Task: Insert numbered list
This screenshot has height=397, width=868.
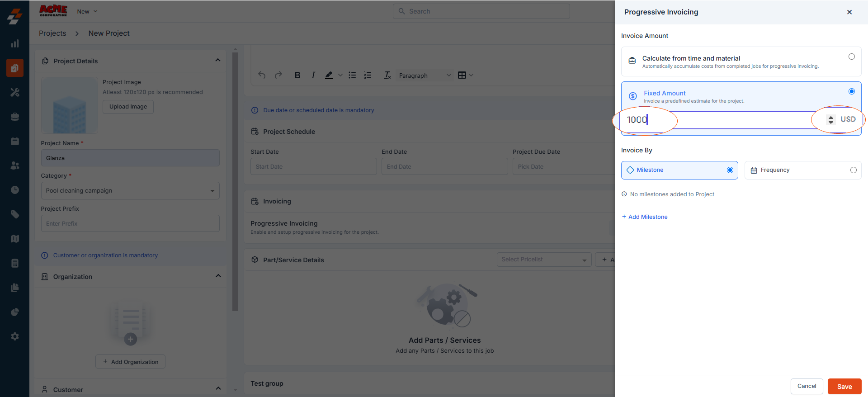Action: [368, 75]
